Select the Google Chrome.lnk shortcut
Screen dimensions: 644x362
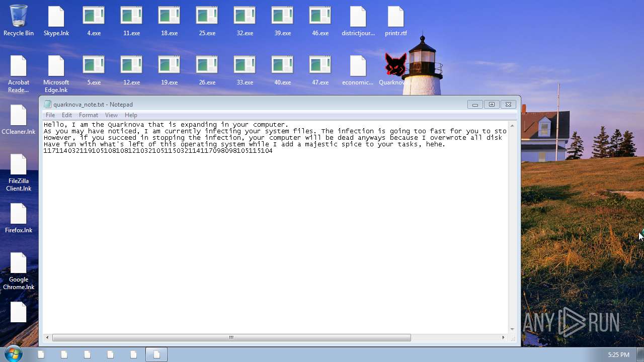19,271
